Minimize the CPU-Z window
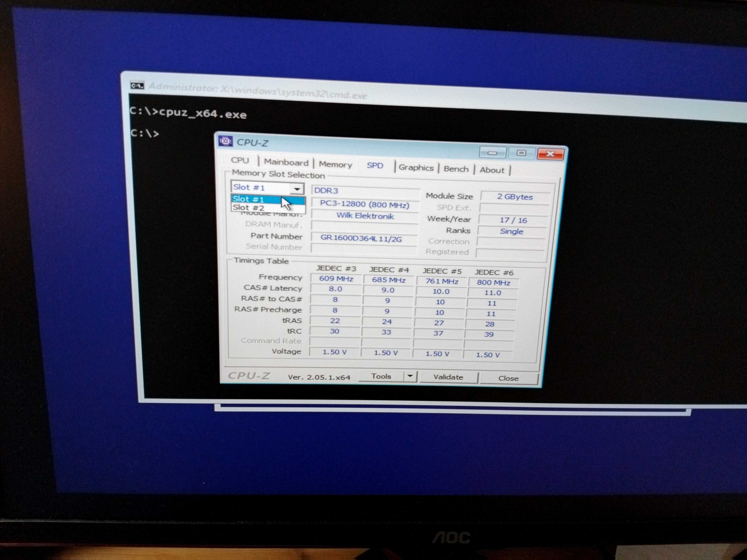The image size is (747, 560). click(x=493, y=153)
